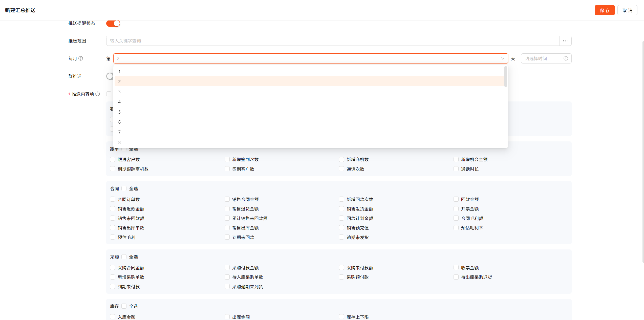Select day 5 from the dropdown list
644x320 pixels.
119,112
